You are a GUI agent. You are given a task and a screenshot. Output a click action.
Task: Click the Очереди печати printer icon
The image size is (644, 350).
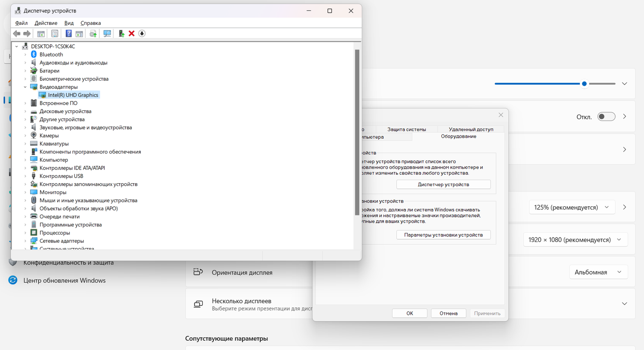point(34,217)
